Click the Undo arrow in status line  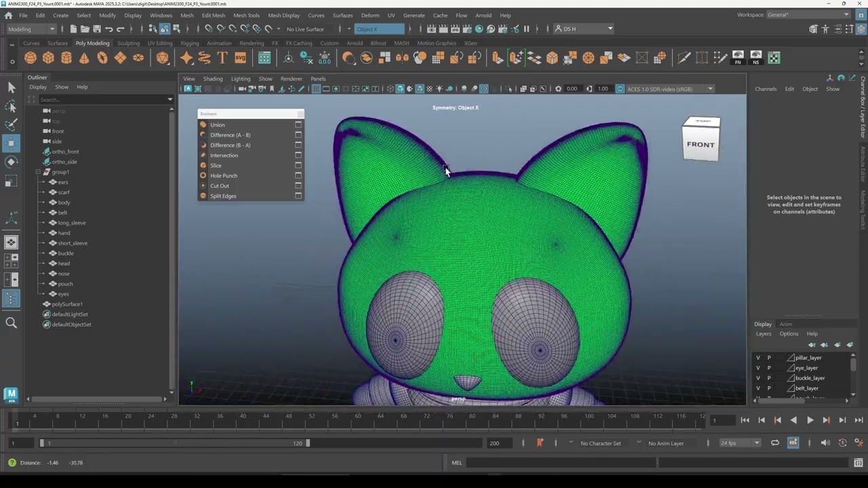[x=108, y=28]
